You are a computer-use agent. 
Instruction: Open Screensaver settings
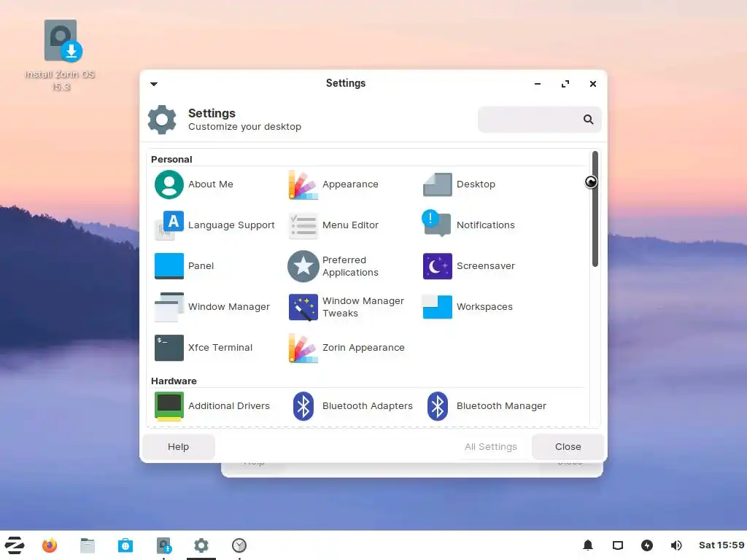click(x=468, y=266)
